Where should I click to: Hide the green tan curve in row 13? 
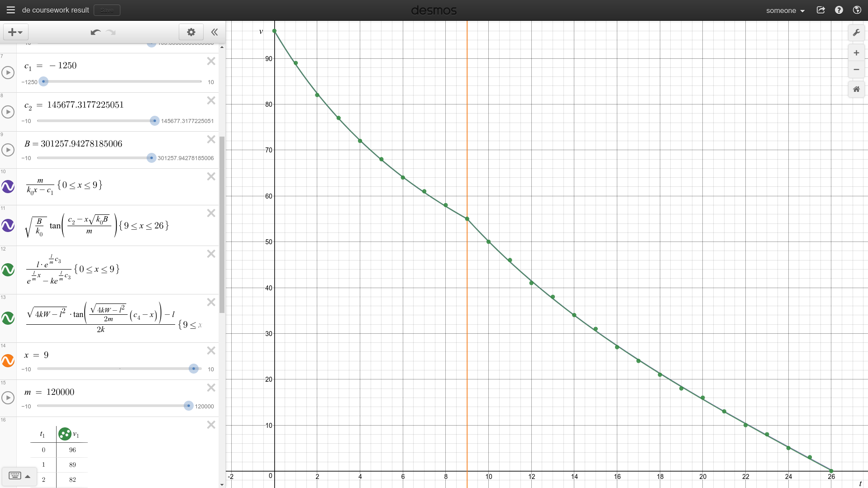tap(8, 318)
